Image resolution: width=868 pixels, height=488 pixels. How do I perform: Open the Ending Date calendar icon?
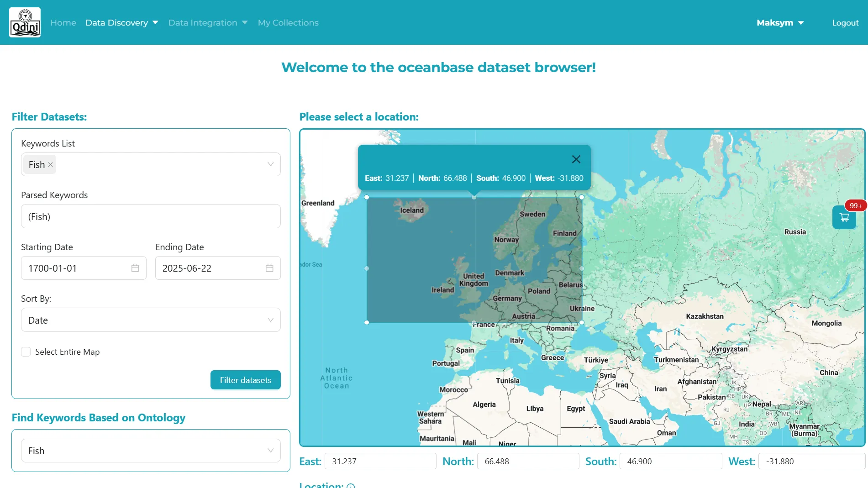tap(269, 268)
